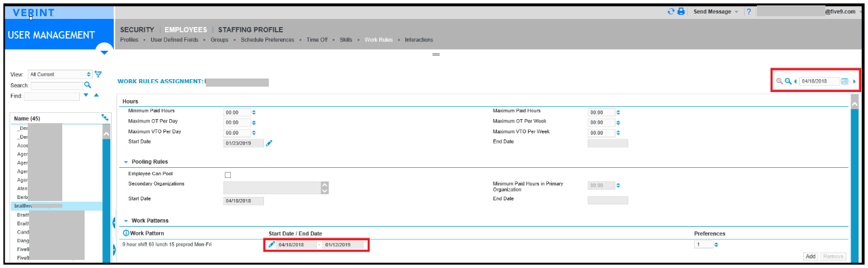Adjust Minimum Paid Hours spinner
This screenshot has height=268, width=868.
tap(254, 112)
